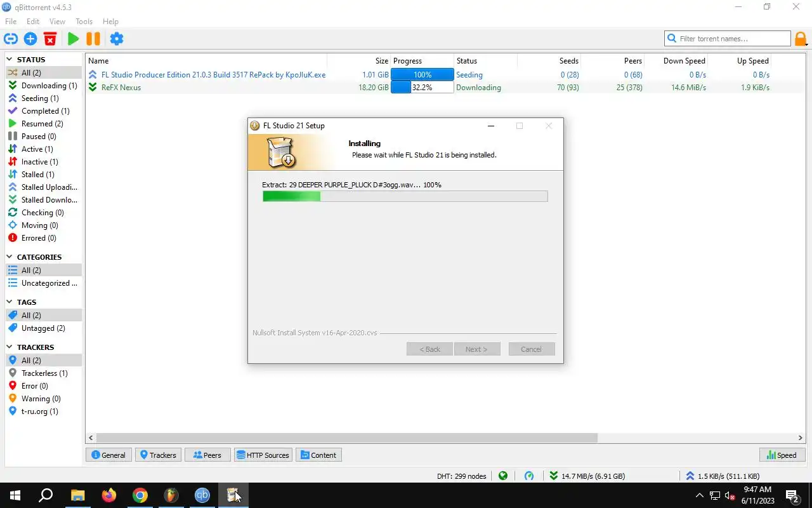Toggle alternative speed limits icon in status bar

coord(529,476)
